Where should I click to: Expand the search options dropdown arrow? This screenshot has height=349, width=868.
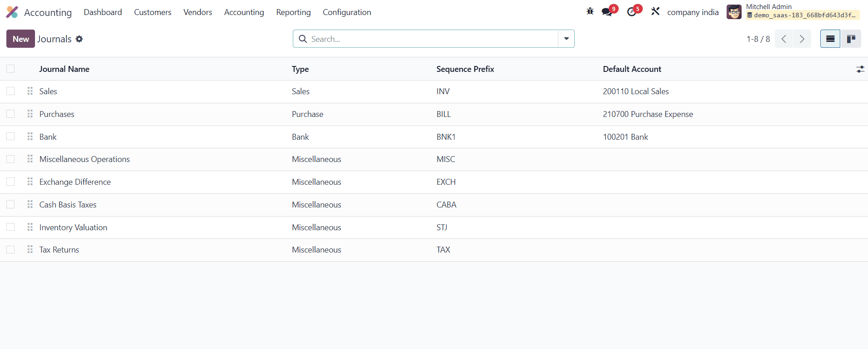click(566, 39)
